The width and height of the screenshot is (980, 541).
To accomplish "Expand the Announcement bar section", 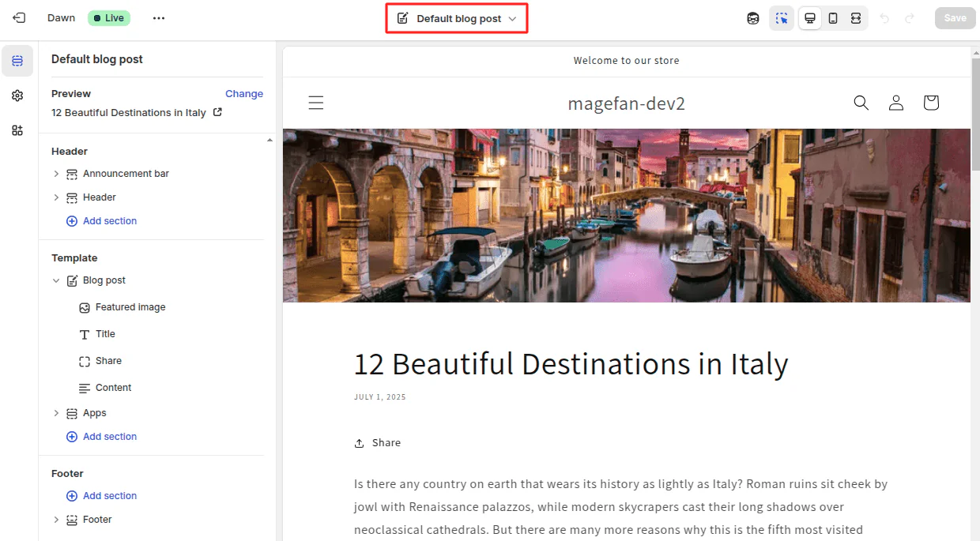I will click(x=56, y=174).
